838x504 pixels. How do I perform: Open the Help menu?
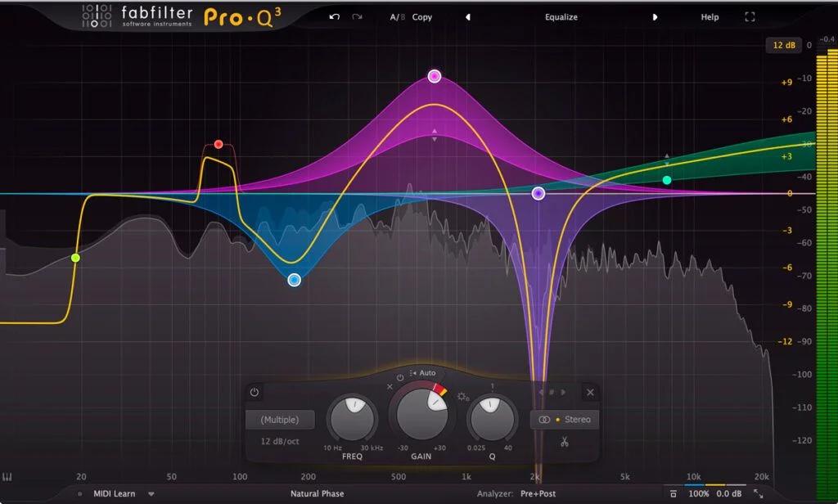[710, 17]
